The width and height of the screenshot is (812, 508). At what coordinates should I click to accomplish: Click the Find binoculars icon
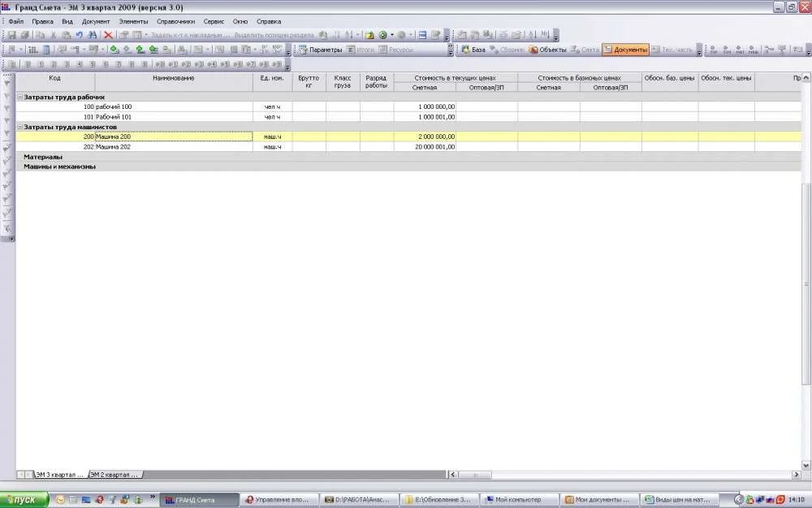click(93, 35)
